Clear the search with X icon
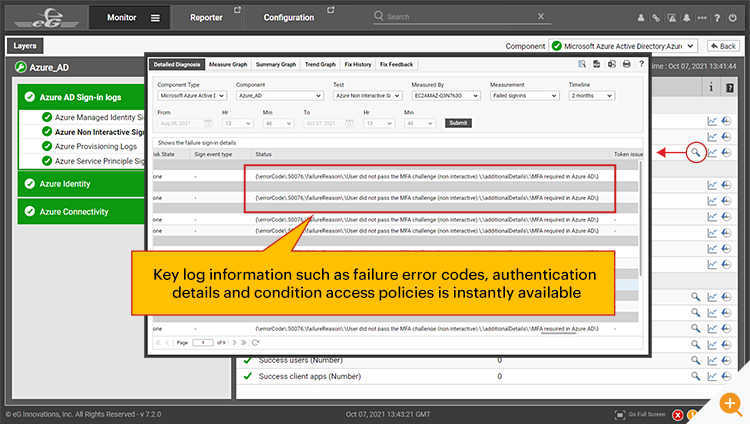750x424 pixels. [x=540, y=16]
